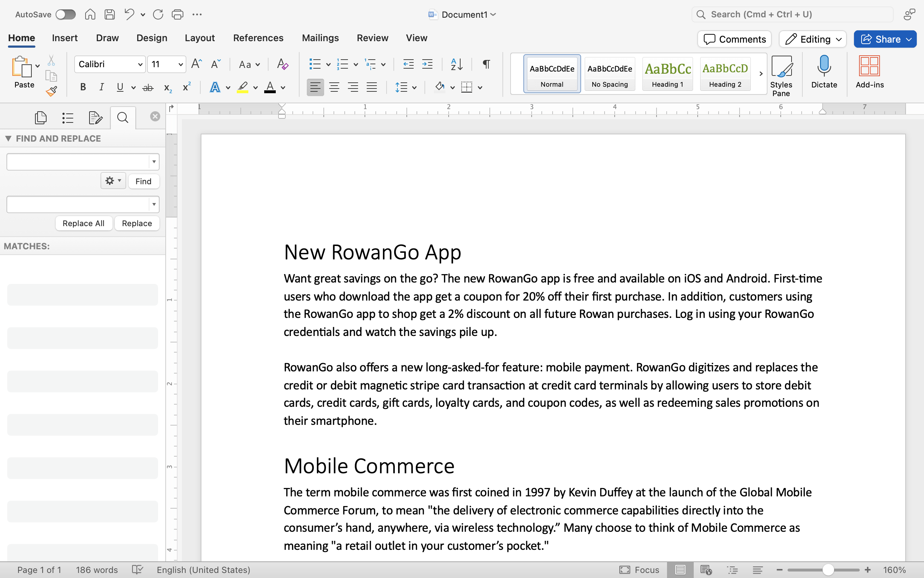Image resolution: width=924 pixels, height=578 pixels.
Task: Sort text with A-Z icon
Action: pos(457,64)
